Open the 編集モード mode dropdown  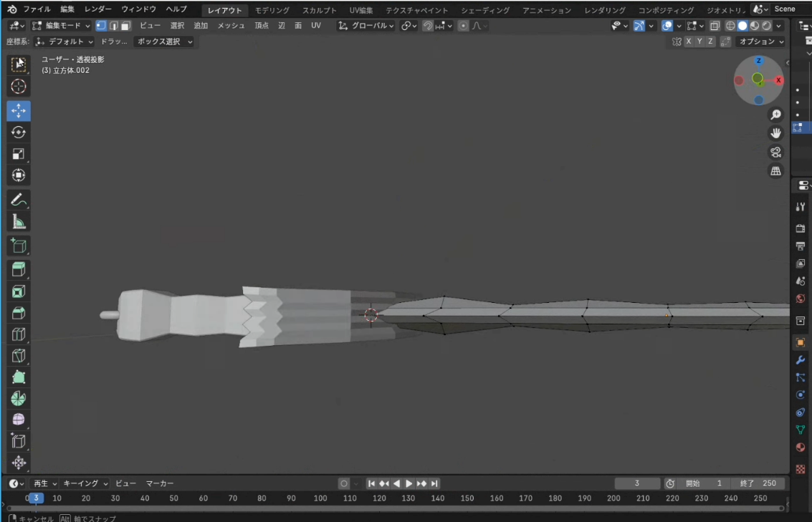(62, 26)
